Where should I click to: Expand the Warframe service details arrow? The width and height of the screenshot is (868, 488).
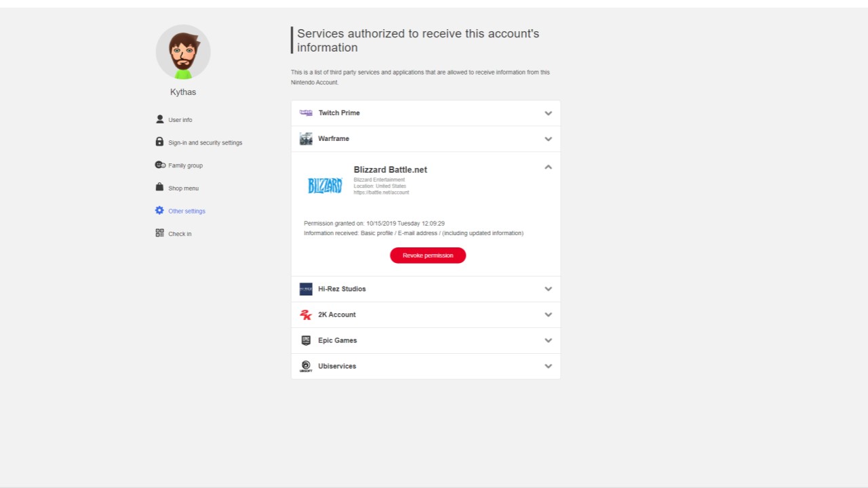coord(548,139)
